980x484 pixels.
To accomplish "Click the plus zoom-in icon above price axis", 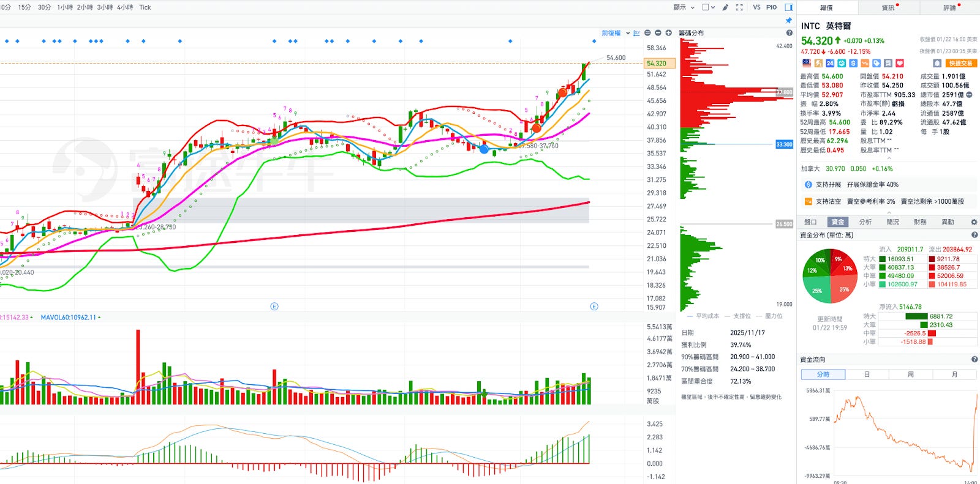I will (x=668, y=33).
